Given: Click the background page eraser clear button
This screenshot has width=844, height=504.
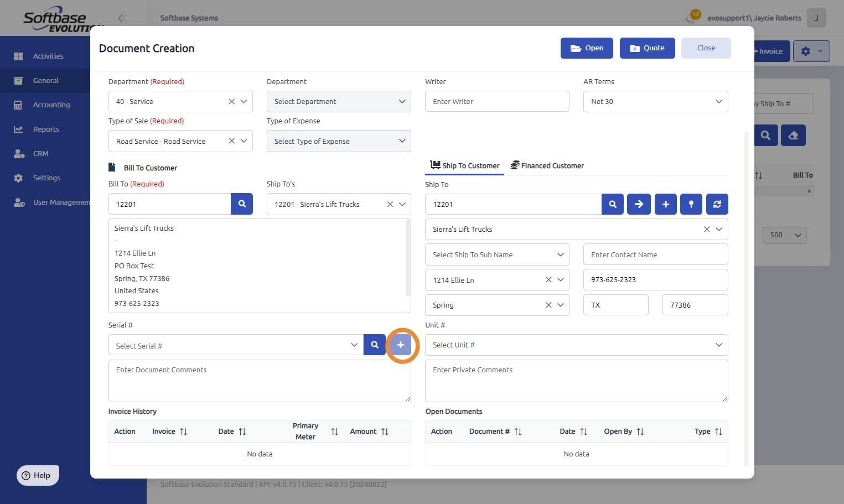Looking at the screenshot, I should [793, 135].
